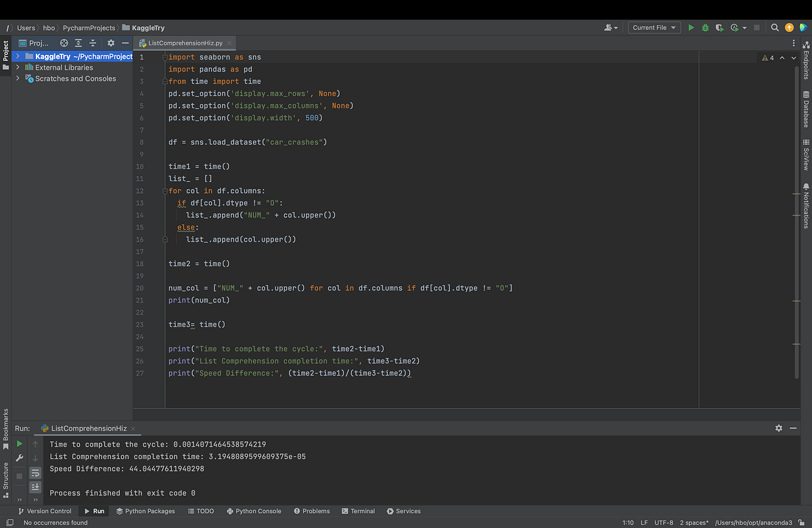The image size is (812, 528).
Task: Start debugging with the green bug icon
Action: tap(705, 28)
